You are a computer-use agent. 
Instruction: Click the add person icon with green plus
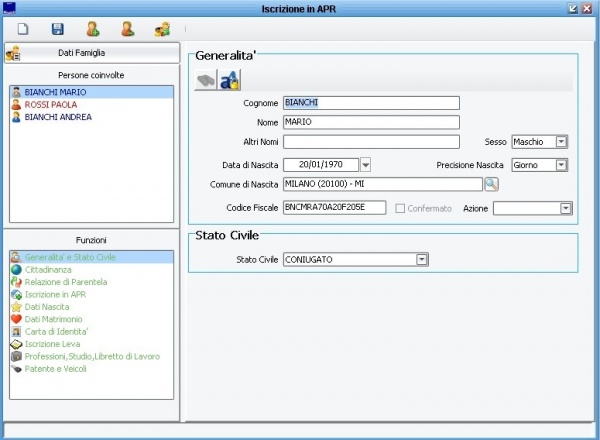click(93, 29)
